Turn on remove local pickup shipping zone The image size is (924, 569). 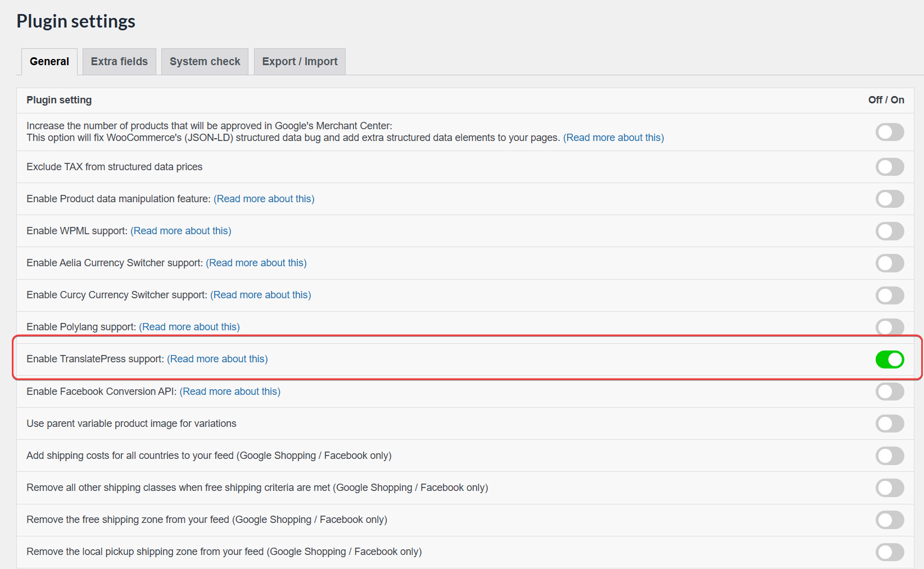(x=889, y=552)
